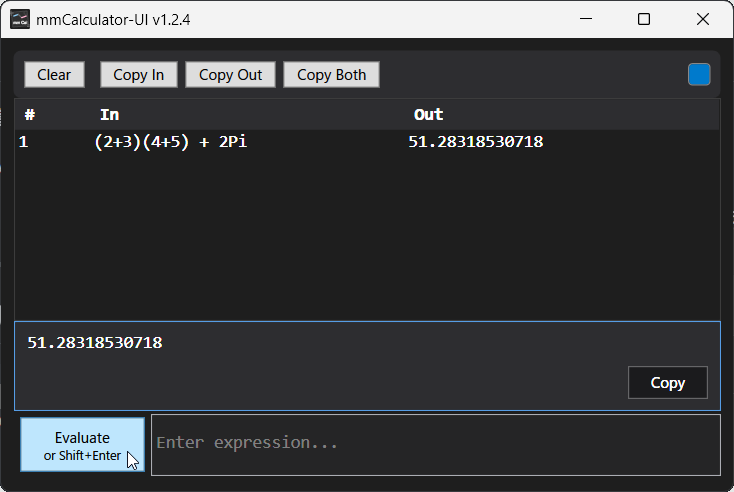Click the result text in the output panel
Image resolution: width=734 pixels, height=492 pixels.
tap(95, 343)
